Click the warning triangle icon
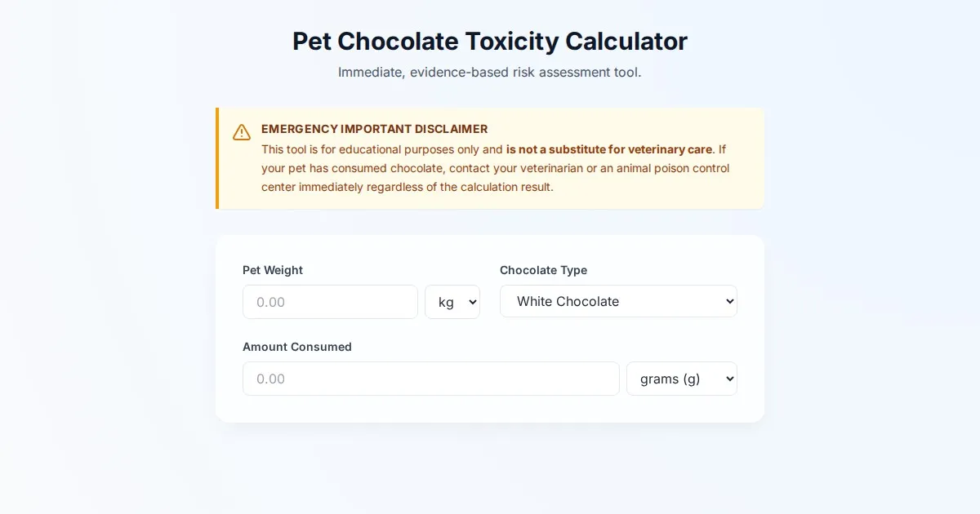This screenshot has width=980, height=514. point(242,132)
